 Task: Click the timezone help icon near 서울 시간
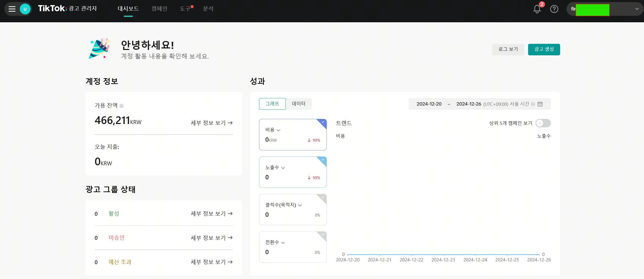click(x=533, y=104)
